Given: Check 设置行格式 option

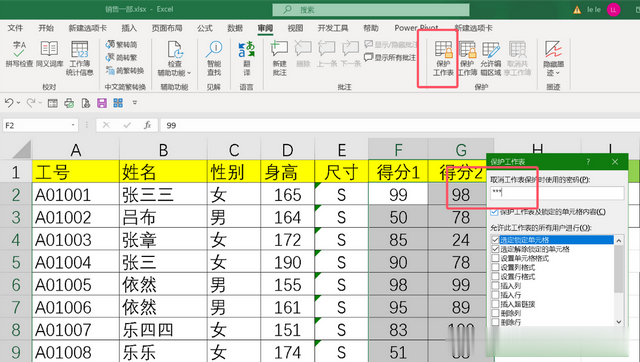Looking at the screenshot, I should [495, 277].
